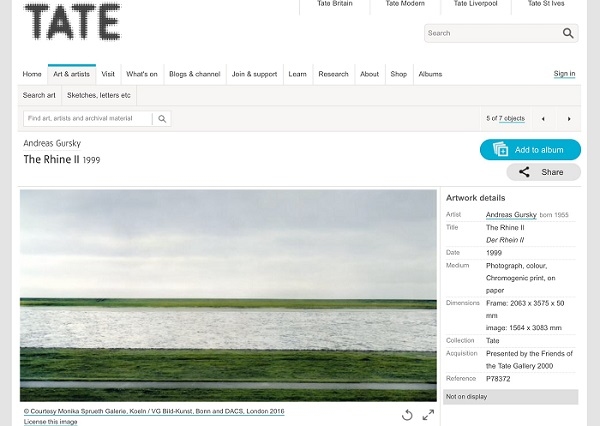Screen dimensions: 600x426
Task: Open the Home menu item
Action: point(32,74)
